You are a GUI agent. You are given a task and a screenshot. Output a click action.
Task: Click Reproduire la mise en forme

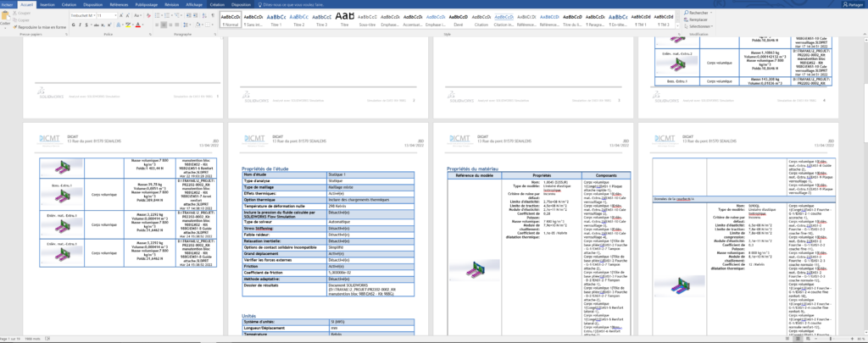[39, 27]
